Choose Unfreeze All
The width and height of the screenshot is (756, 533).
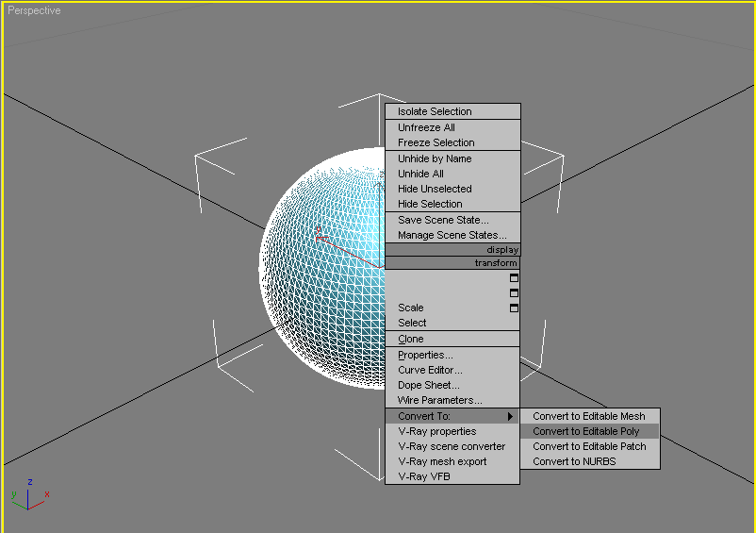(452, 127)
